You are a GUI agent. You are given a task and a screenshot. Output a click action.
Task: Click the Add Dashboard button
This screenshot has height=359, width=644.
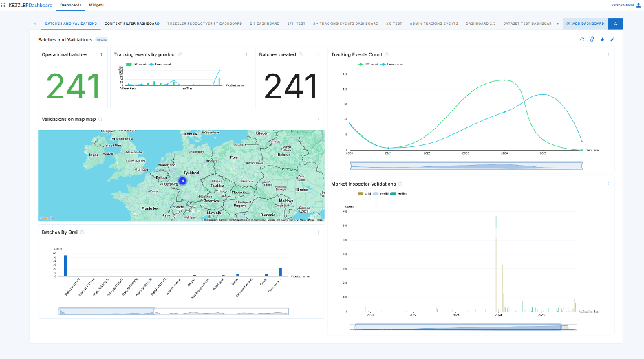point(585,23)
